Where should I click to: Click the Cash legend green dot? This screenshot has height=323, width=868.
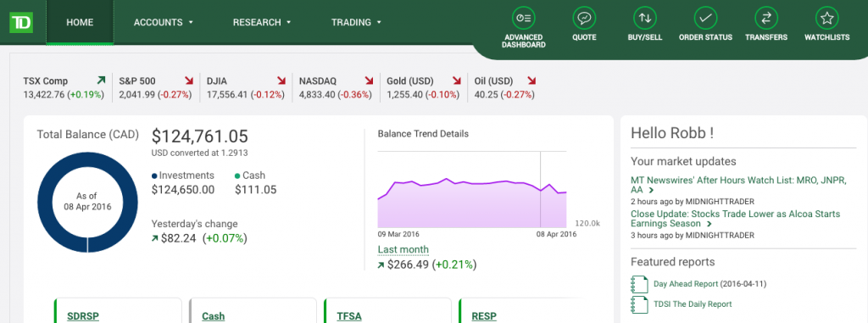(x=237, y=176)
